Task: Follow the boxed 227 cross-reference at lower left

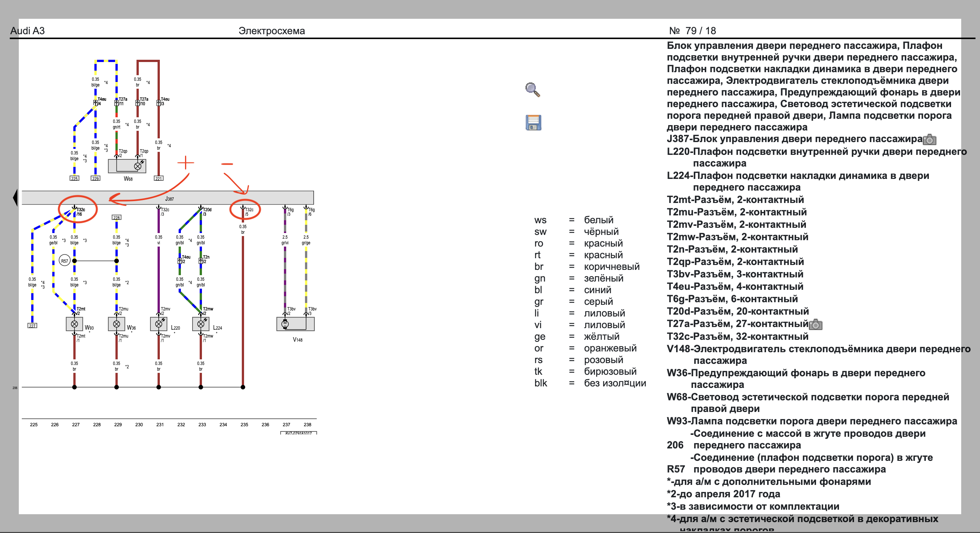Action: click(32, 326)
